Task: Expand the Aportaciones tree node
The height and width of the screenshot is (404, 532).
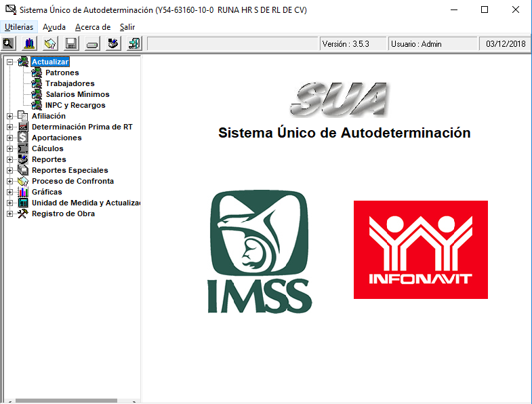Action: (10, 138)
